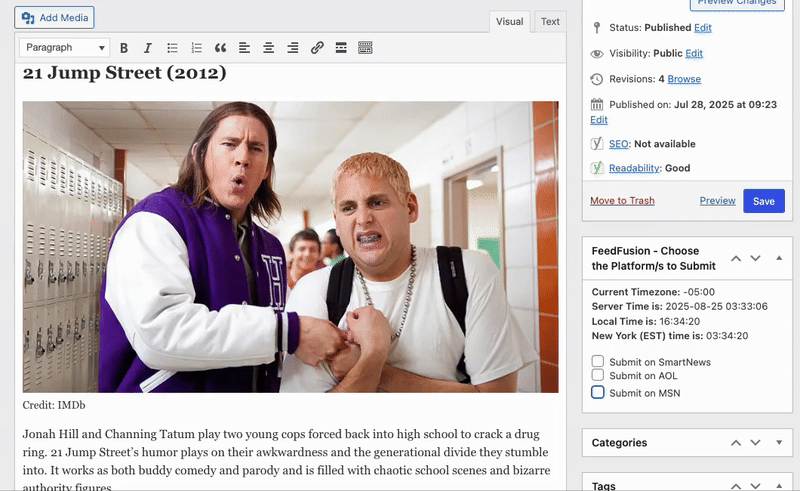This screenshot has width=800, height=491.
Task: Open the Paragraph format dropdown
Action: tap(64, 47)
